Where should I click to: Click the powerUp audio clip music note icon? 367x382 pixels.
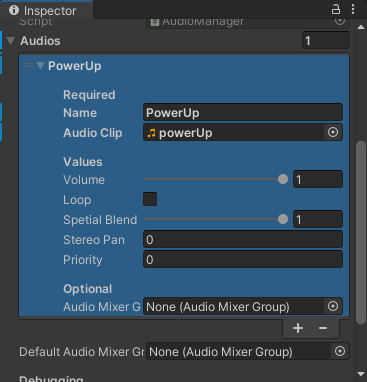coord(151,133)
